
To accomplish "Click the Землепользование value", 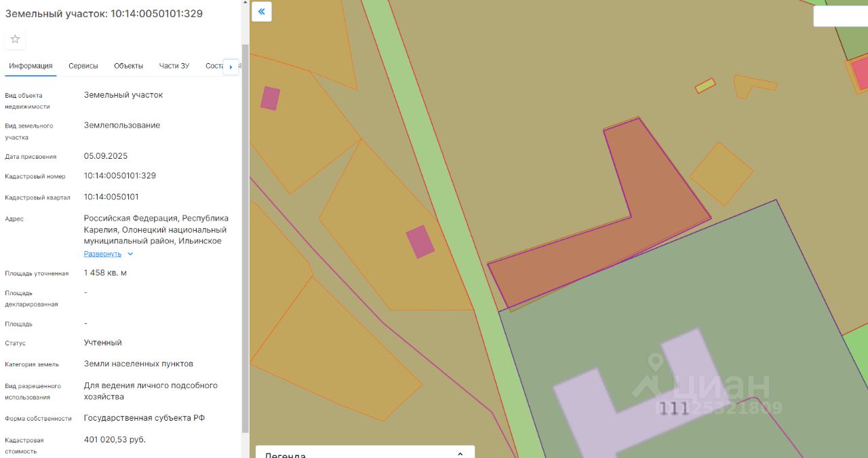I will point(122,126).
